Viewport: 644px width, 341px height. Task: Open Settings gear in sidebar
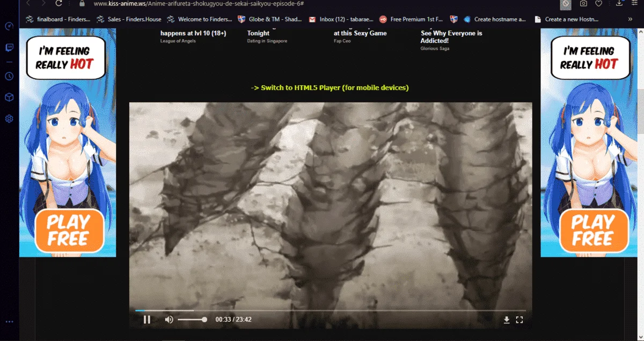(9, 118)
